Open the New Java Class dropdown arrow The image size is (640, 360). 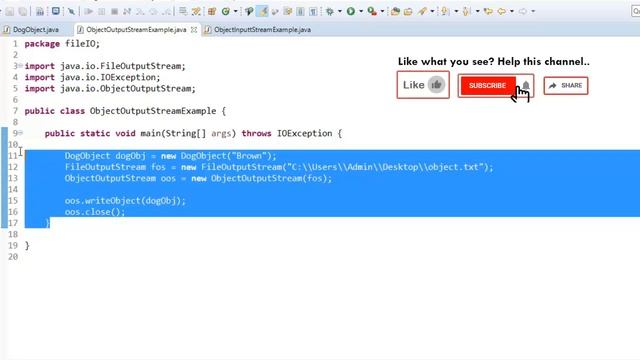click(236, 11)
